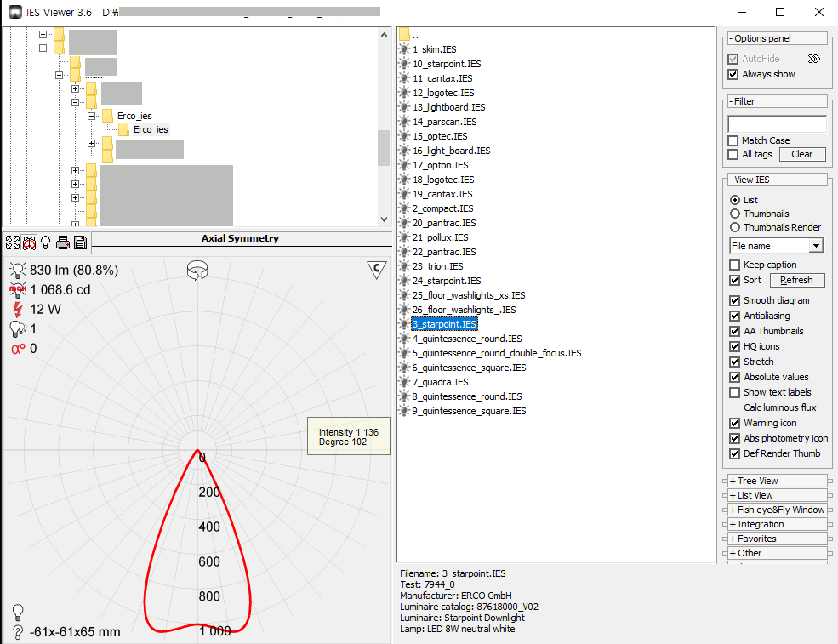Enable the Keep caption checkbox

[735, 265]
